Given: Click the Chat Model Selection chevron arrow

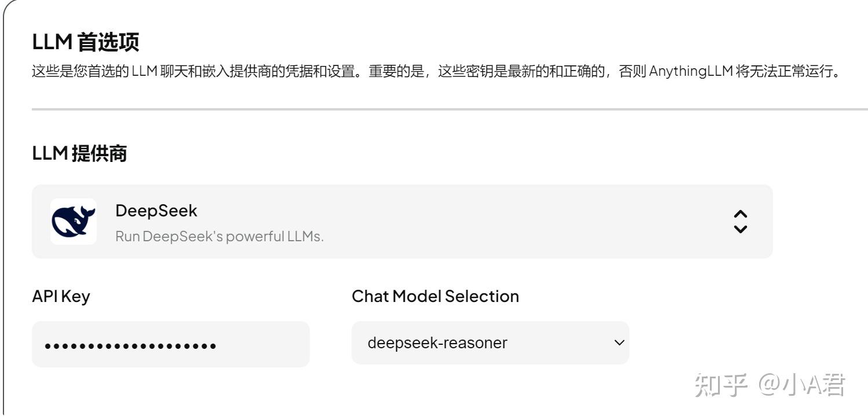Looking at the screenshot, I should (x=620, y=342).
